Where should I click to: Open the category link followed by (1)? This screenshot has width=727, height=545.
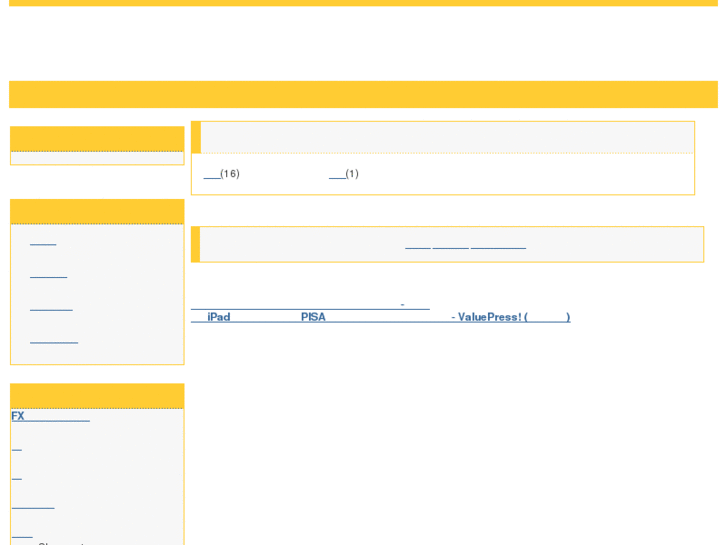pyautogui.click(x=337, y=174)
